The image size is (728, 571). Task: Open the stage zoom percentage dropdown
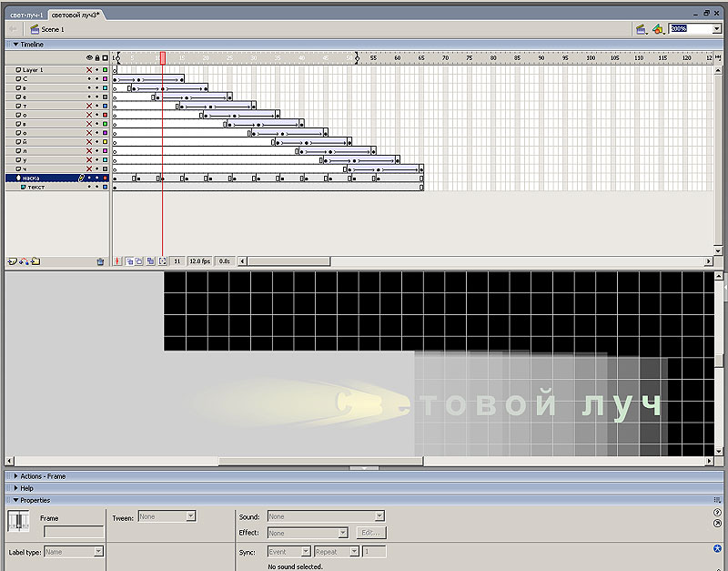click(716, 29)
